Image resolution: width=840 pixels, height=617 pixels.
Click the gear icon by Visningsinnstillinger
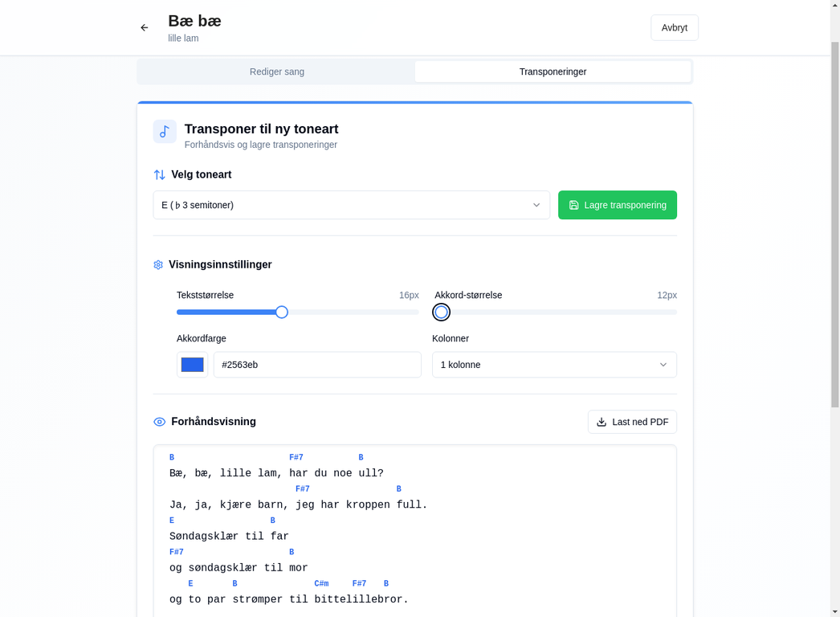pyautogui.click(x=158, y=265)
